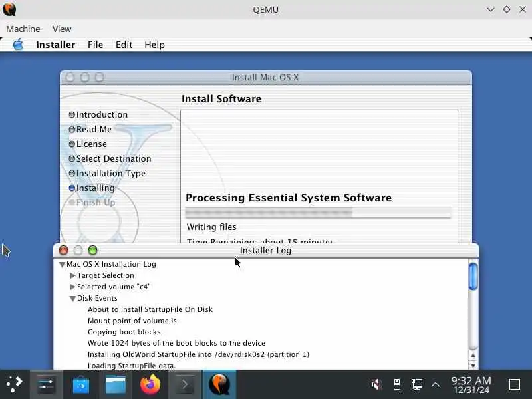This screenshot has height=399, width=532.
Task: Click the "Writing files" status text
Action: click(x=211, y=227)
